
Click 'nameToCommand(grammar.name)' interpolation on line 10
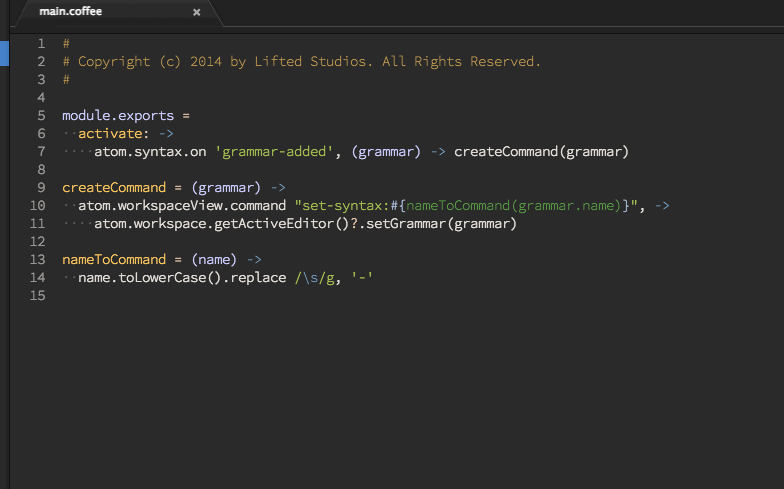coord(514,206)
